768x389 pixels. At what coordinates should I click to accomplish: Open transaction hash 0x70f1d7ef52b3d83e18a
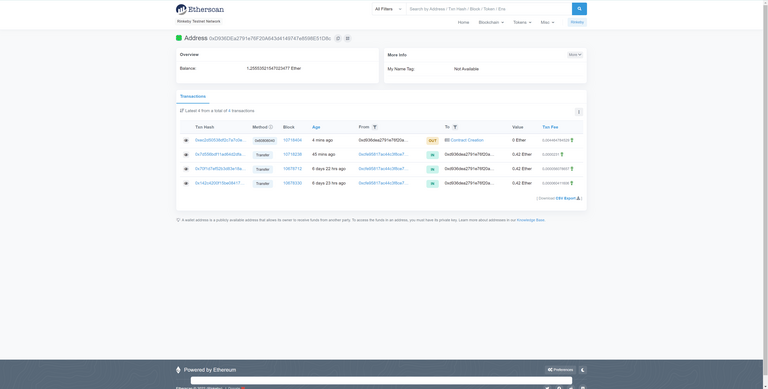click(220, 169)
